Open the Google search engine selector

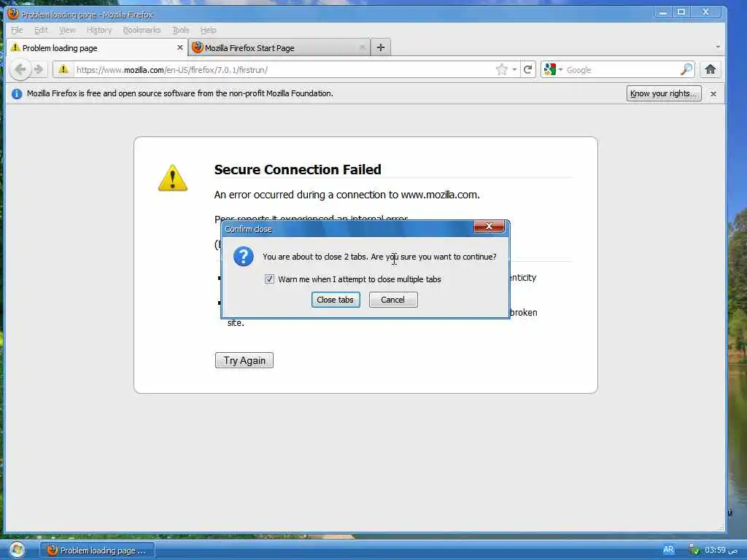coord(553,69)
